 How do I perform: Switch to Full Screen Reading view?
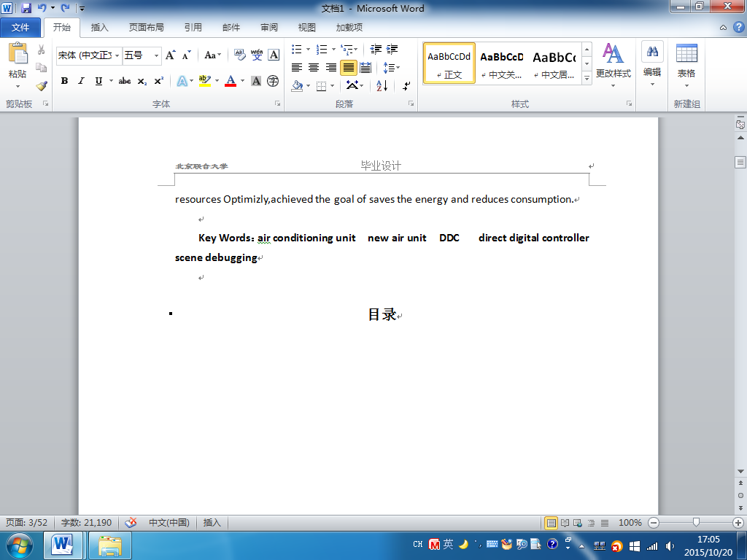(565, 523)
